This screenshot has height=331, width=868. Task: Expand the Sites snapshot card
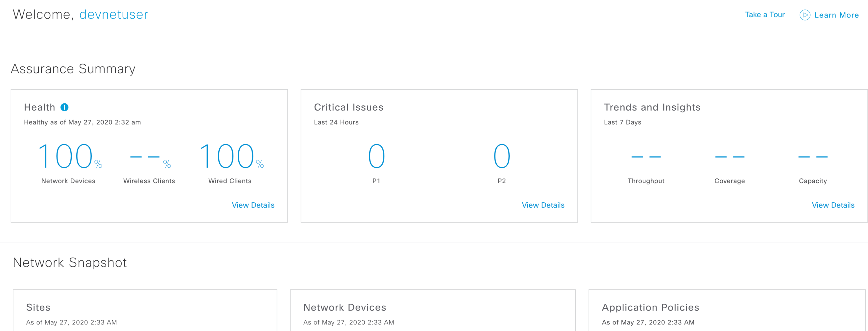(38, 307)
